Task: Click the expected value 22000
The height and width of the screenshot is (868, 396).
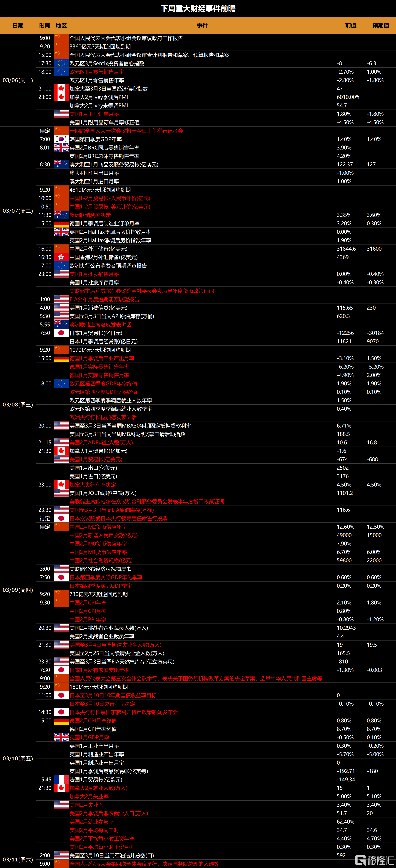Action: coord(374,560)
